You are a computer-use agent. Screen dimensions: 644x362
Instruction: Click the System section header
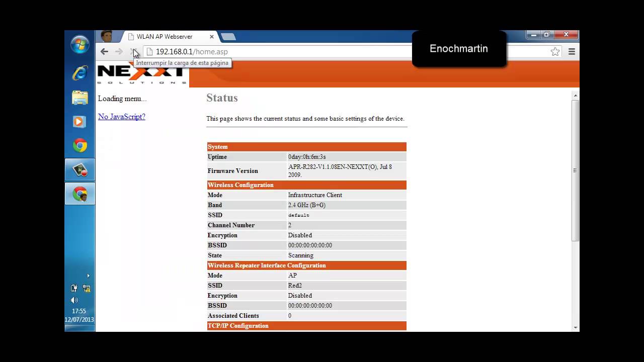tap(307, 147)
